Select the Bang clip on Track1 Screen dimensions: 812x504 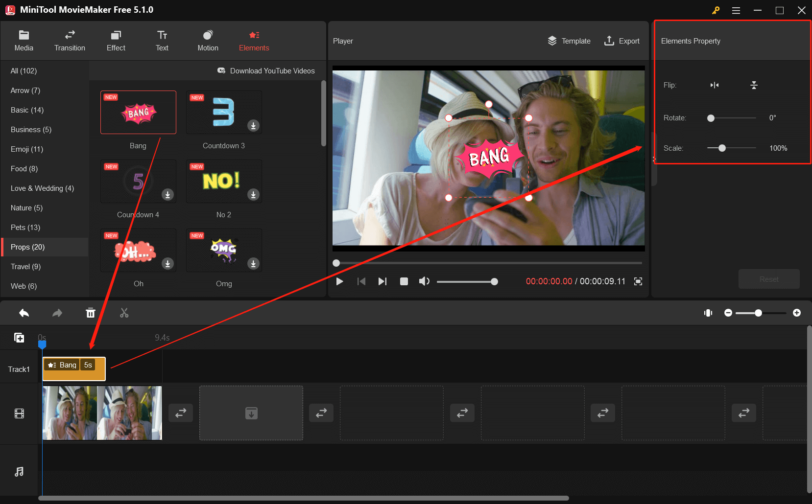(x=74, y=369)
